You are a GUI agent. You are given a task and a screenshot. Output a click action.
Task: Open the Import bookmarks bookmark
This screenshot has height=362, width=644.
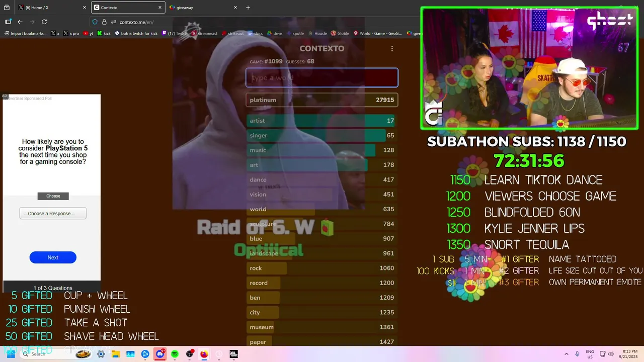coord(25,34)
